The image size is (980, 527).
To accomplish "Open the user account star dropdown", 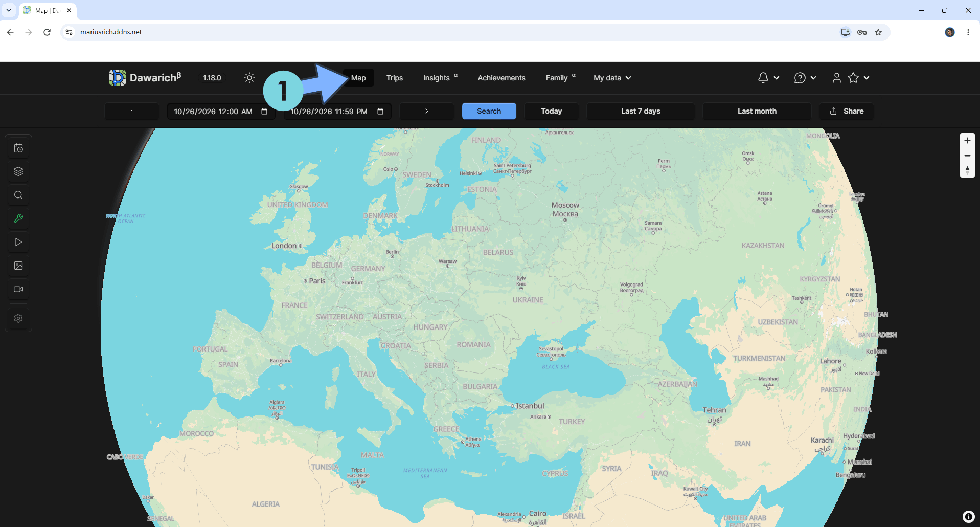I will coord(851,78).
